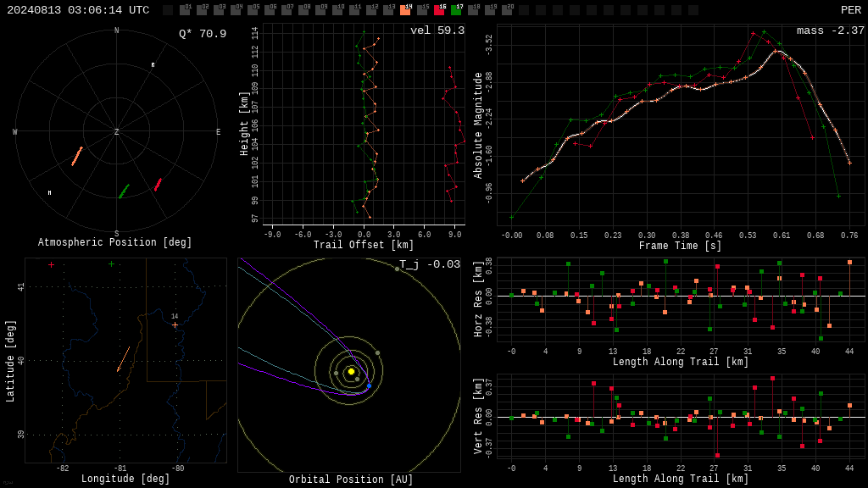Screen dimensions: 868x488
Task: Click the station 14 marker on map
Action: (175, 324)
